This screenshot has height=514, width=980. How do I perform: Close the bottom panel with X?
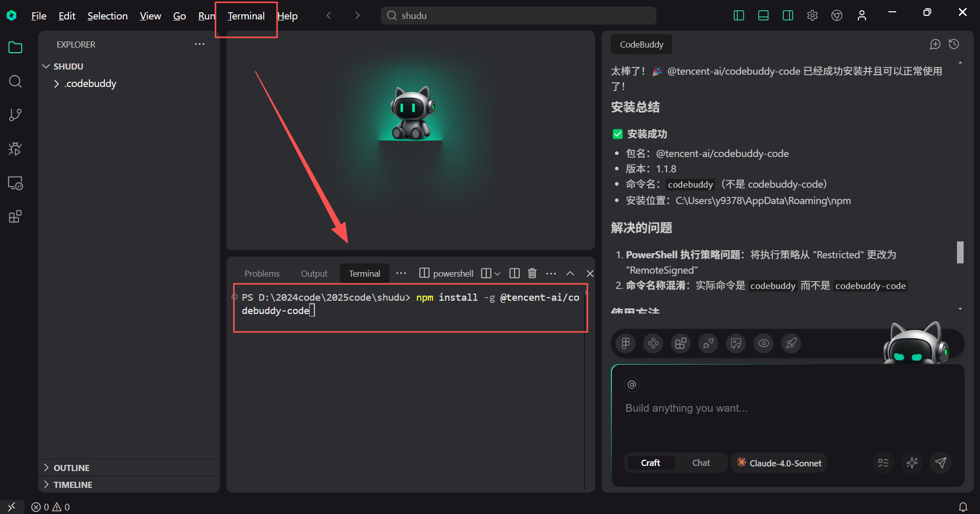click(590, 274)
